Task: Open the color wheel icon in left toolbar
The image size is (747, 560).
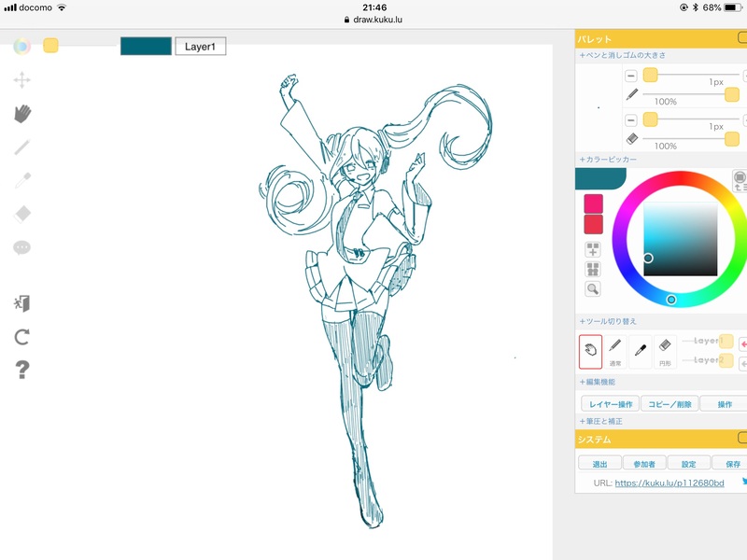Action: 21,46
